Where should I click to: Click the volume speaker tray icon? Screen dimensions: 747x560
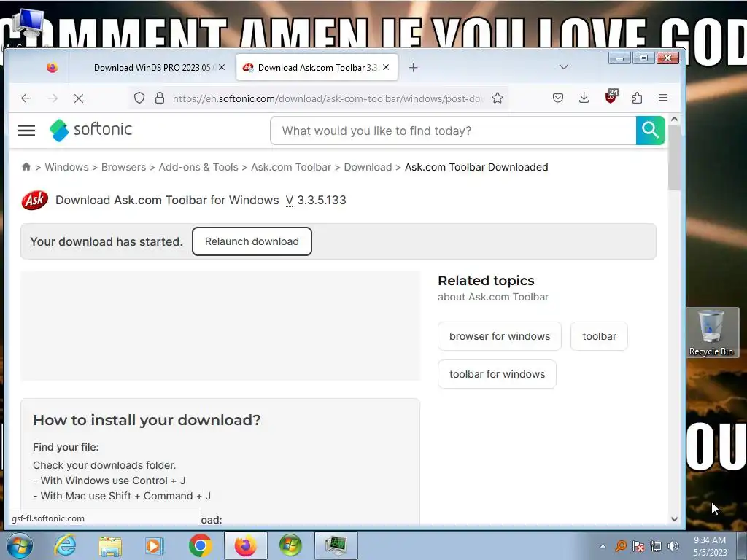pos(673,546)
